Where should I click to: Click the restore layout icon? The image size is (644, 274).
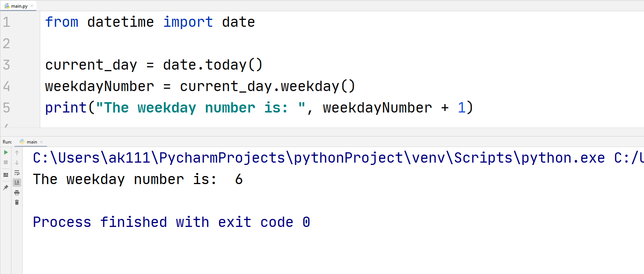tap(5, 175)
